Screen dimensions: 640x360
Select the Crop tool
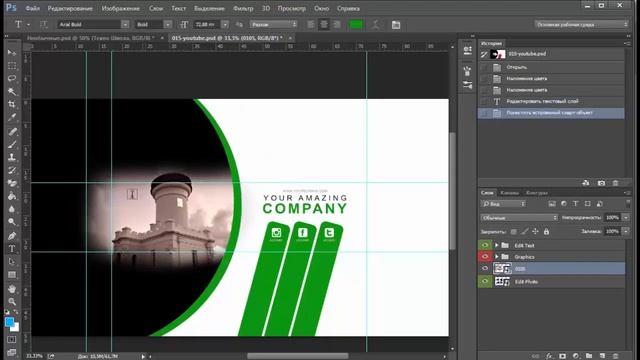point(12,104)
